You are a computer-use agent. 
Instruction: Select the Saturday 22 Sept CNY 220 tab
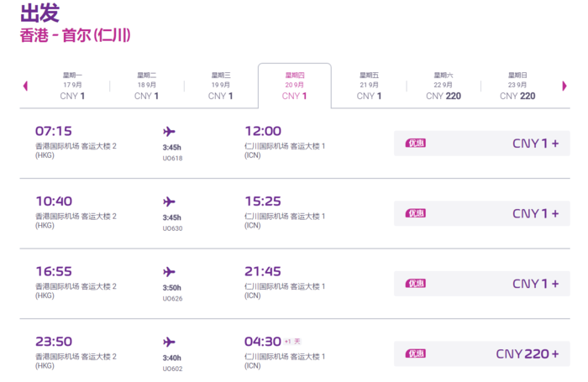pos(444,86)
